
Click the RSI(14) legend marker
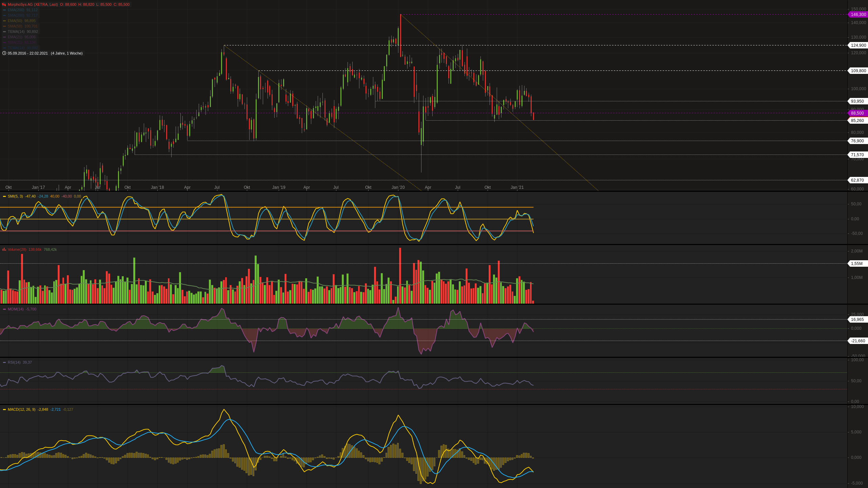[4, 362]
